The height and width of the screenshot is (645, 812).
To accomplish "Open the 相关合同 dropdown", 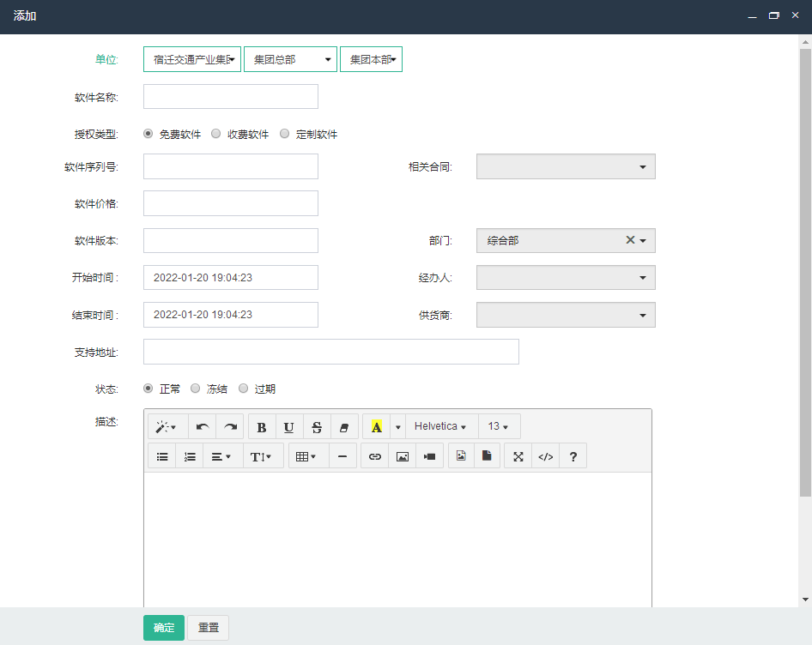I will [x=566, y=167].
